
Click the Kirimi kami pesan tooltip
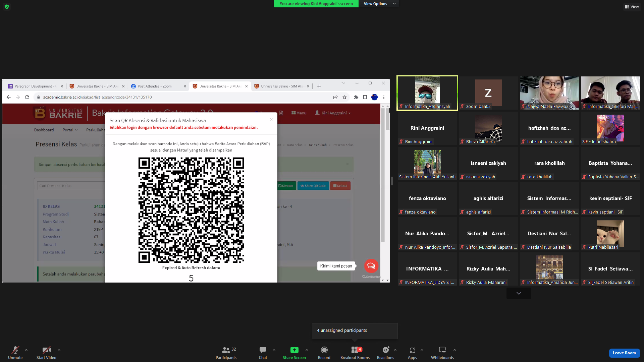336,266
